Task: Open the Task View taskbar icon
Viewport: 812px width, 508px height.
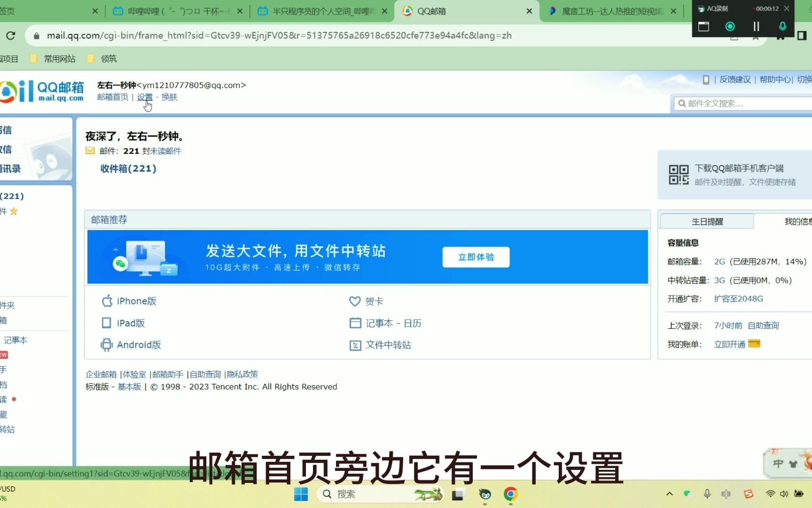Action: tap(458, 494)
